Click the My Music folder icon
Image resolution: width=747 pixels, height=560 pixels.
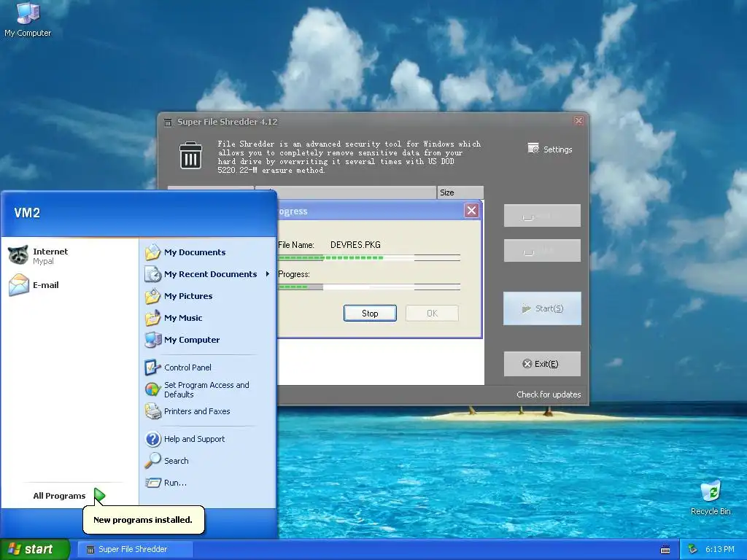[153, 318]
